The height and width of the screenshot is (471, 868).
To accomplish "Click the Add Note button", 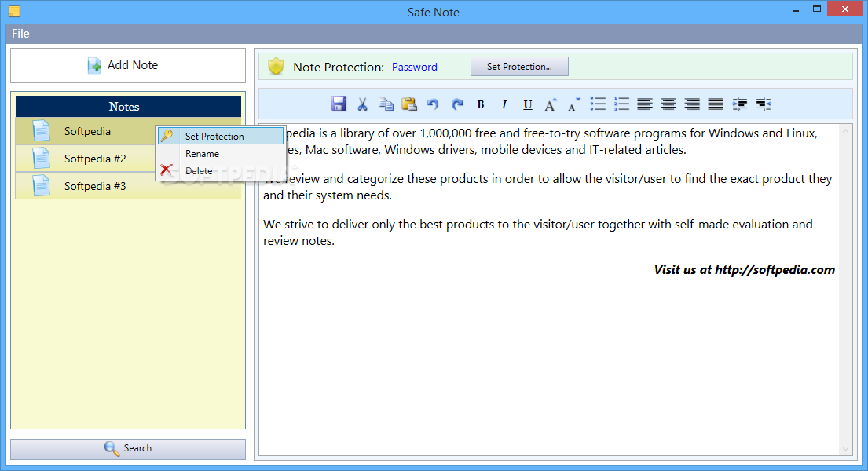I will coord(128,65).
